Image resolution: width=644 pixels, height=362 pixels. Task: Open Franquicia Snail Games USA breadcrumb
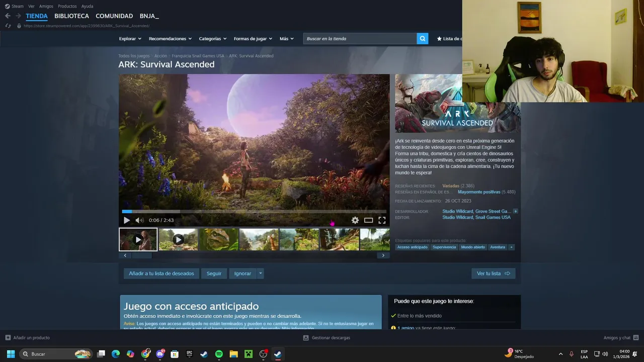coord(198,56)
